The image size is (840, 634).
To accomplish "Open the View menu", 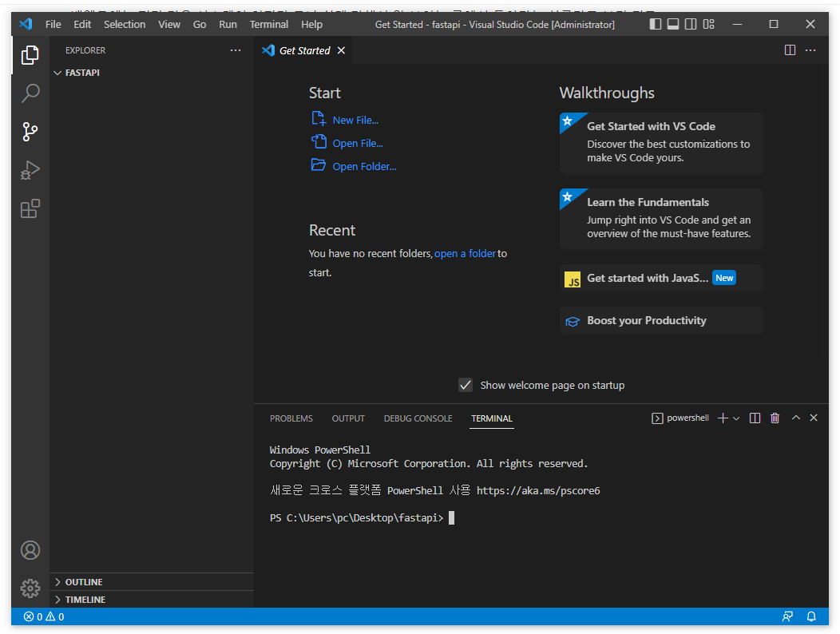I will coord(169,24).
